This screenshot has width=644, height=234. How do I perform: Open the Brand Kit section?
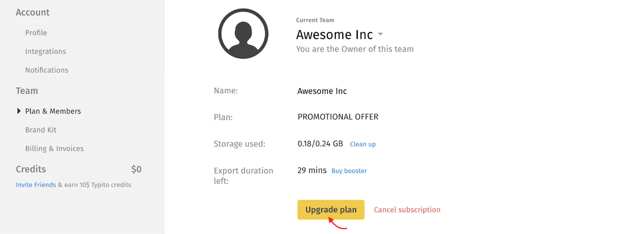(41, 130)
